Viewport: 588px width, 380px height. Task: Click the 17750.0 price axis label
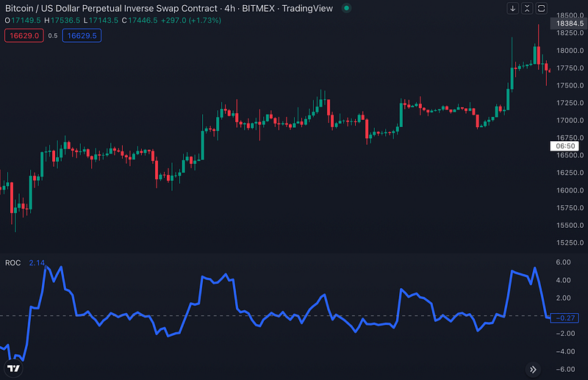(x=570, y=68)
